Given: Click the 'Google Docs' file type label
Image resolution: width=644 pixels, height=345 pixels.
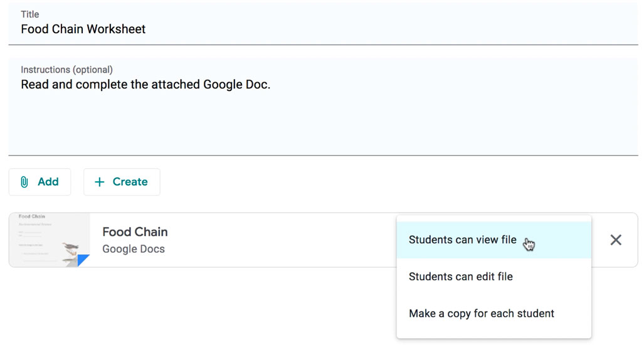Looking at the screenshot, I should click(x=134, y=249).
